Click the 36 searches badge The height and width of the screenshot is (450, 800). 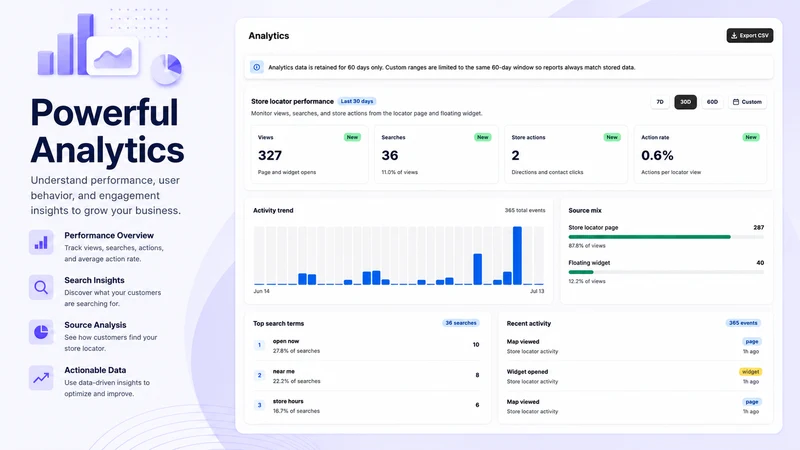tap(461, 323)
